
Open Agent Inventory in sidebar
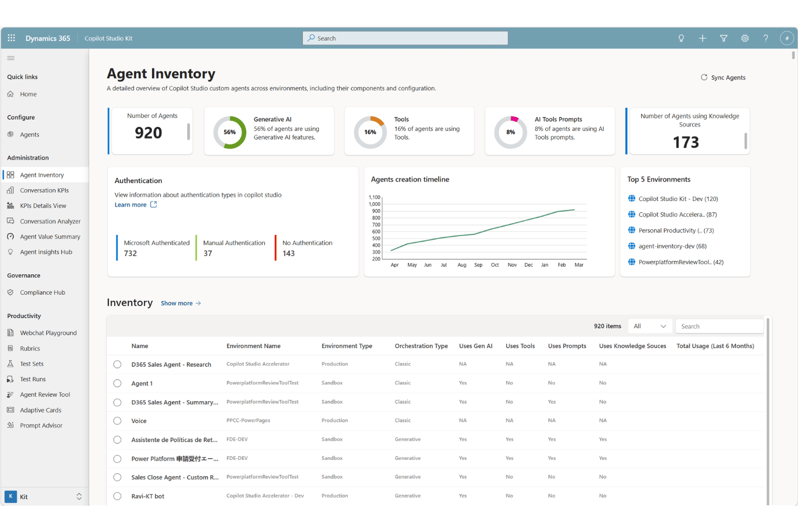(45, 175)
